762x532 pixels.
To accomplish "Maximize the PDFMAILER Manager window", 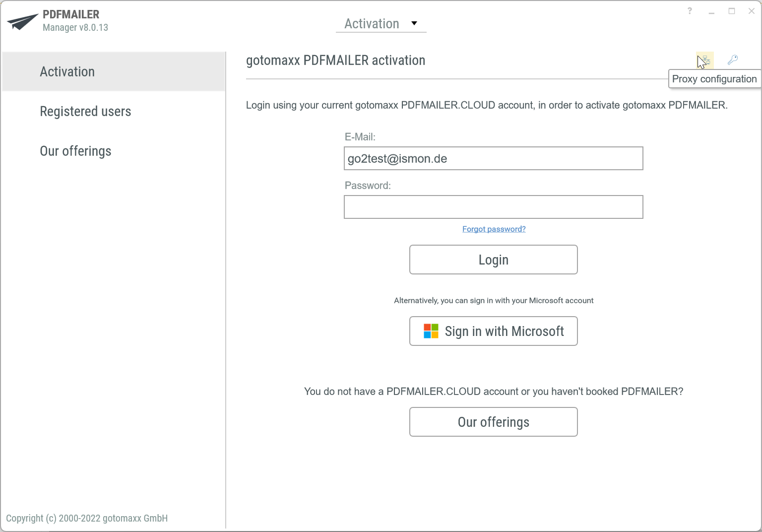I will coord(732,11).
